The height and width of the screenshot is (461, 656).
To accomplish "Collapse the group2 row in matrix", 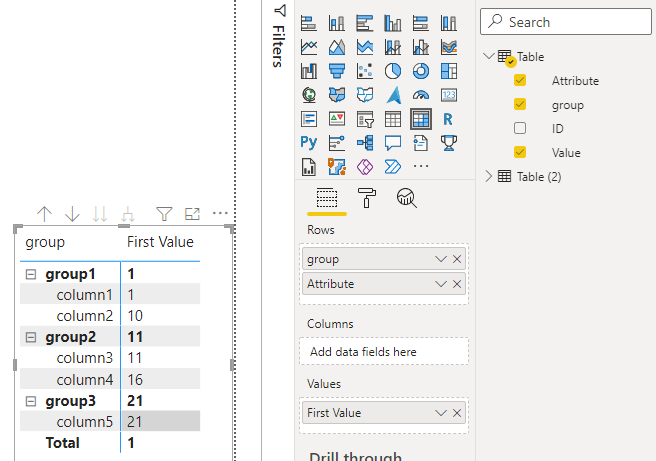I will point(31,338).
